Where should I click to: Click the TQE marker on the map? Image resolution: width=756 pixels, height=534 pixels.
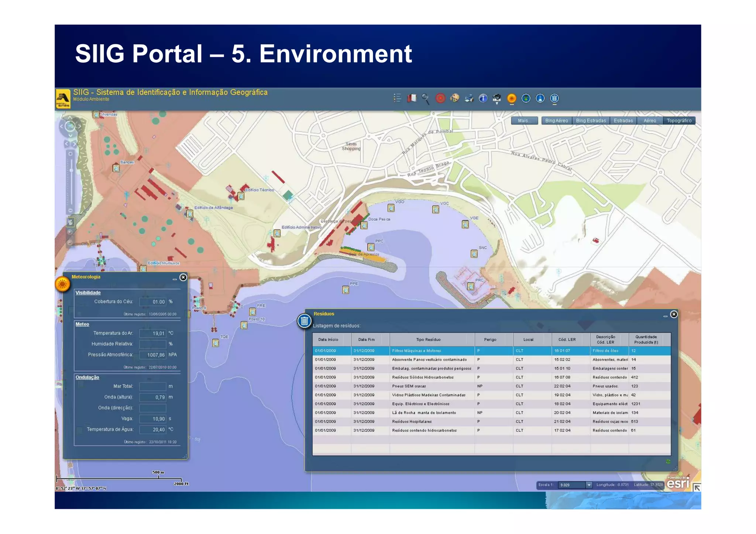(216, 343)
